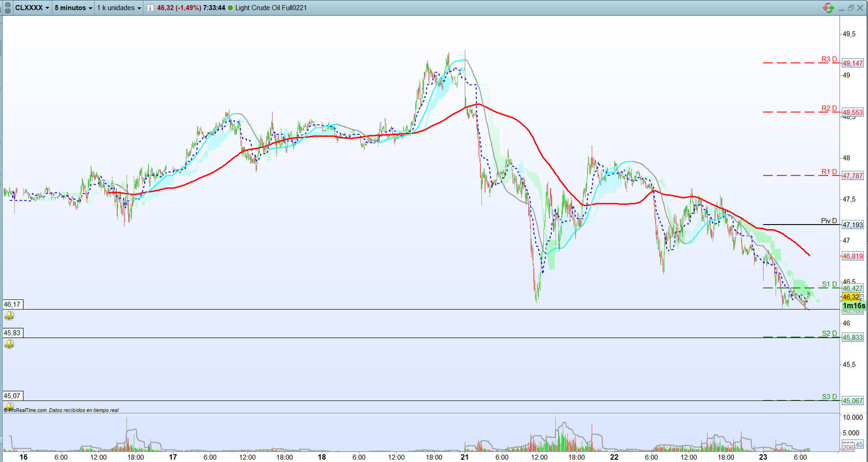Click the 10.000 volume axis label

point(853,417)
